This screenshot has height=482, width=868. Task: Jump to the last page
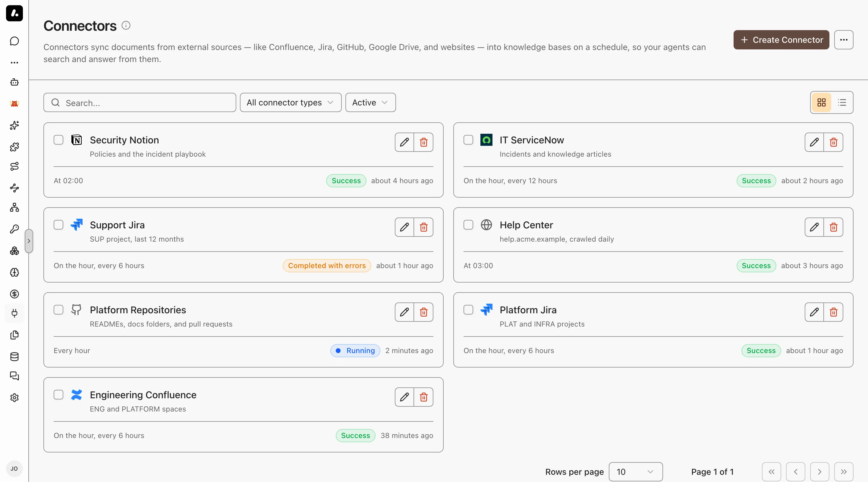pyautogui.click(x=843, y=471)
